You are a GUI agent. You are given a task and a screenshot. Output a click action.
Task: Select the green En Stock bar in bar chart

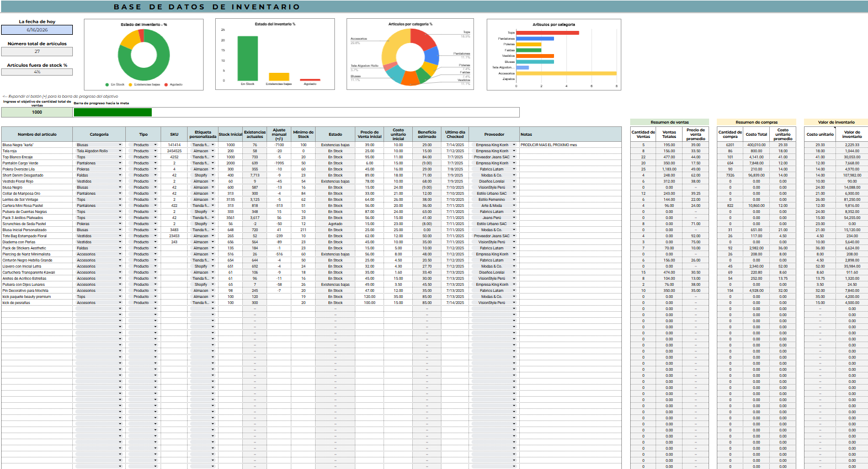click(248, 58)
